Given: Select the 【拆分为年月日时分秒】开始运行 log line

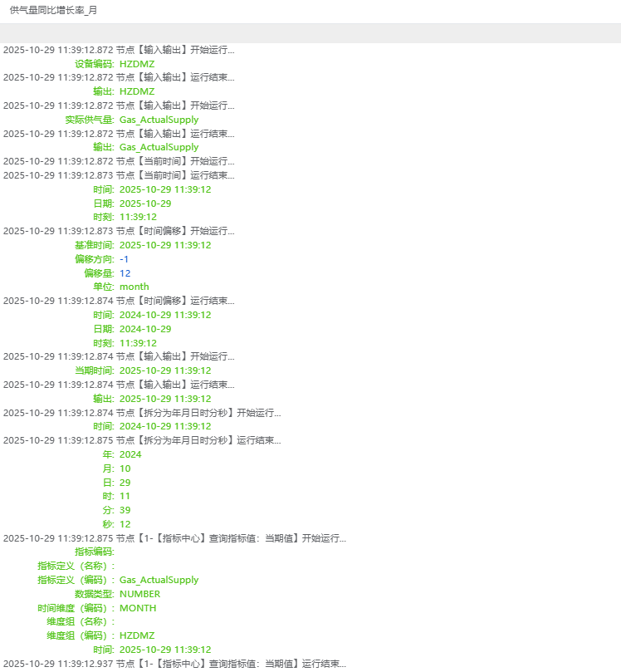Looking at the screenshot, I should 142,412.
